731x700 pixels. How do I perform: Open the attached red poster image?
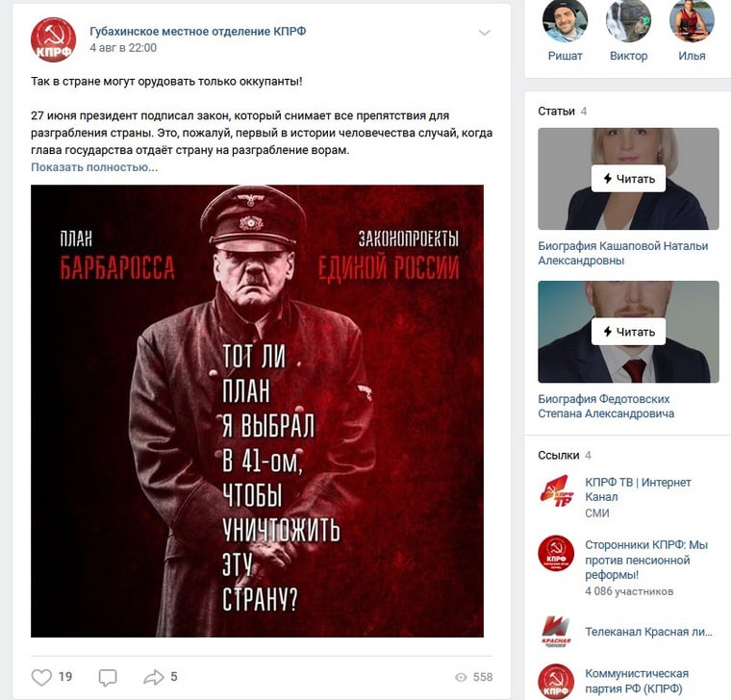click(x=258, y=411)
